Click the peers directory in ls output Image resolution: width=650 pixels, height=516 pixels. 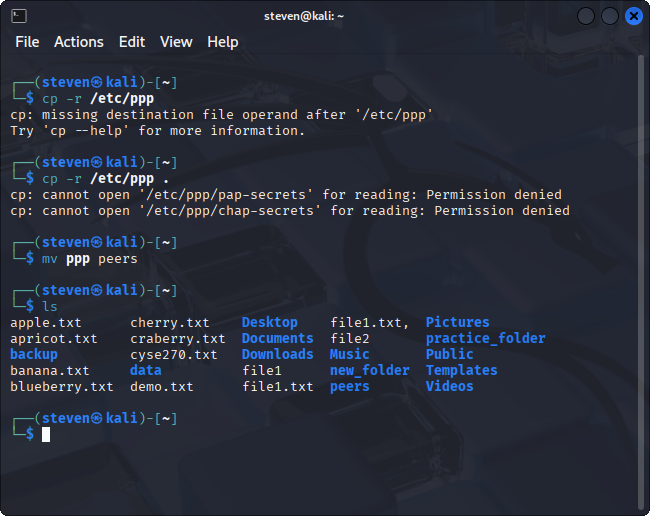[349, 387]
